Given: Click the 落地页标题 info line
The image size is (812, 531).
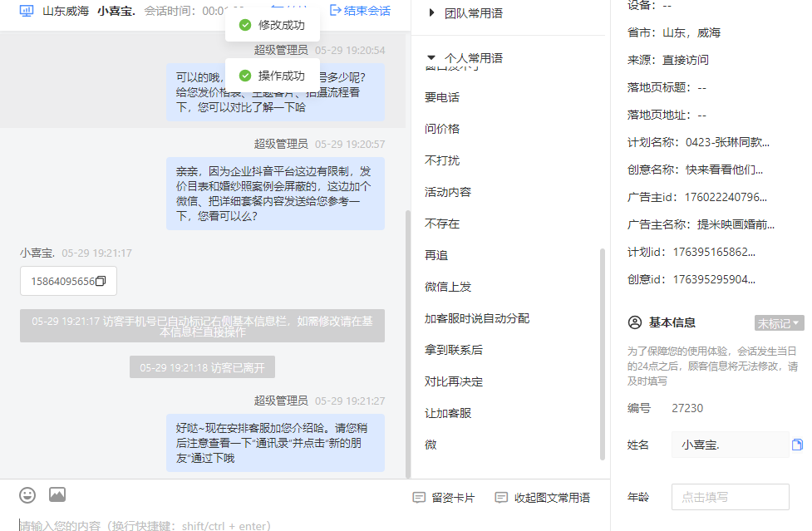Looking at the screenshot, I should coord(667,87).
